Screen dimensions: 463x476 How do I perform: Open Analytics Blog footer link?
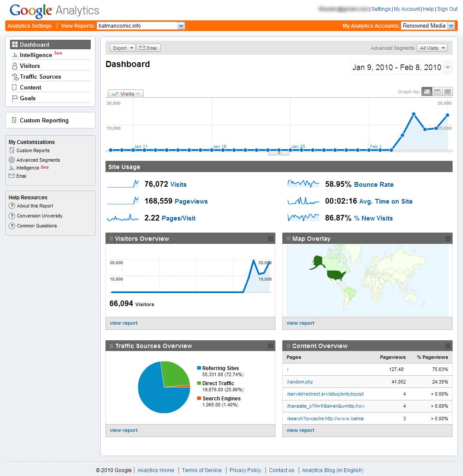point(332,470)
